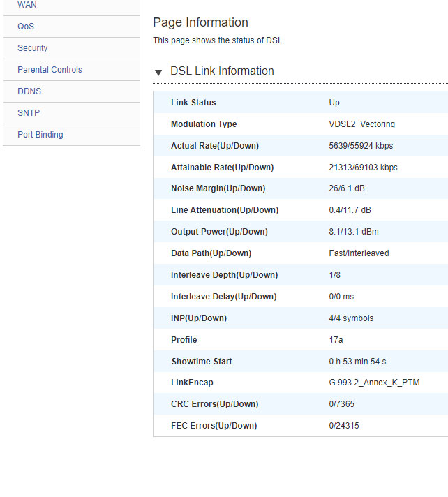Open the Port Binding page
The height and width of the screenshot is (497, 448).
[x=40, y=135]
